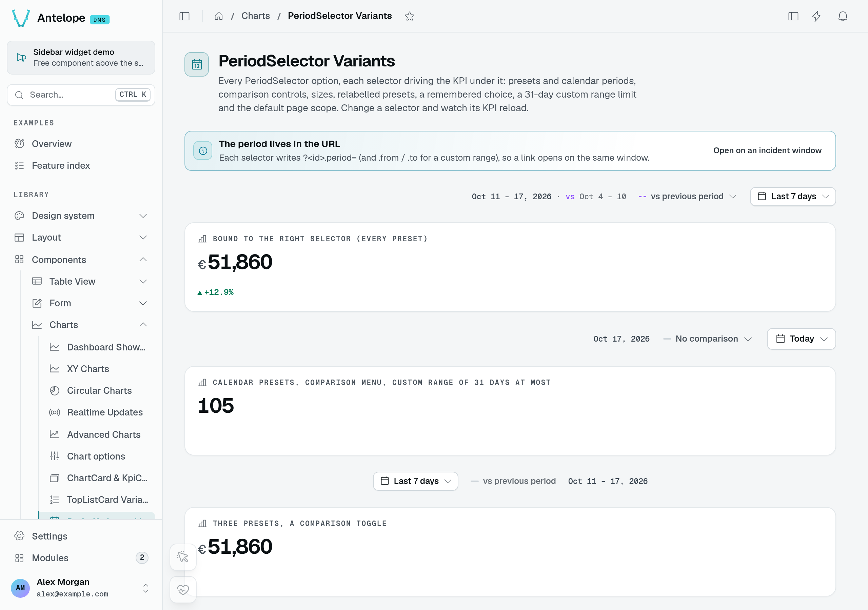
Task: Click the calendar page header icon
Action: [197, 64]
